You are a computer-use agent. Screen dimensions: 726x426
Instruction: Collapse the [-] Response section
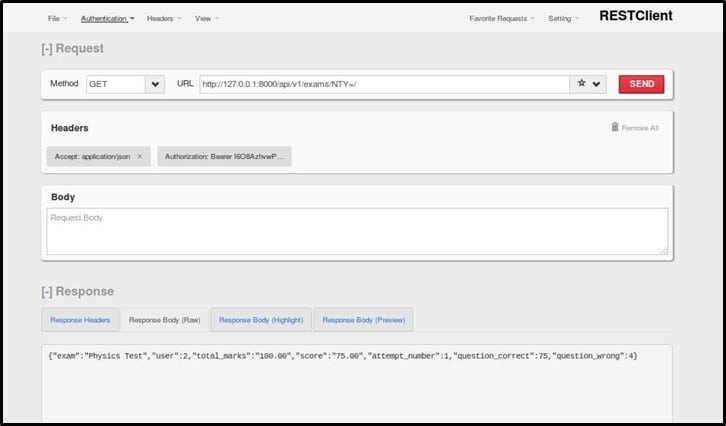76,291
